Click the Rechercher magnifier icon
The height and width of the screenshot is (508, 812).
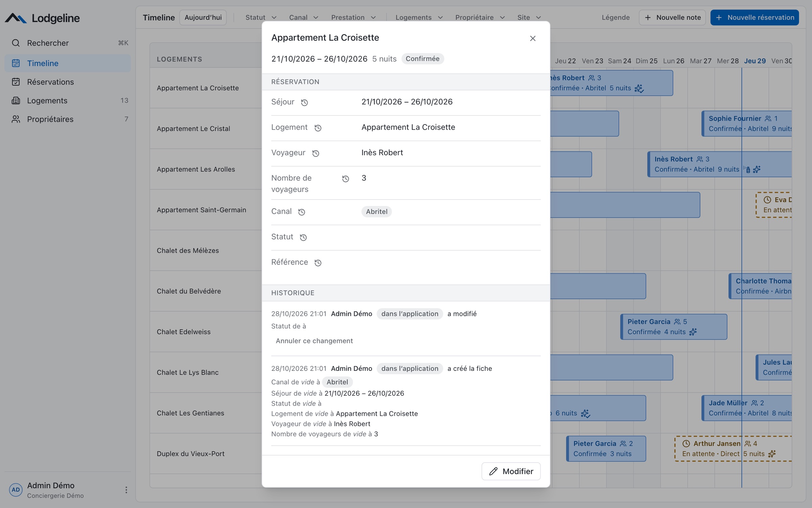[16, 43]
